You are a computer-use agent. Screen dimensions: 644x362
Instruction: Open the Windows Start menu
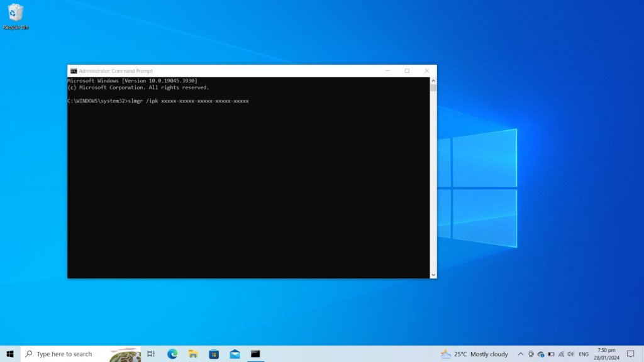[x=10, y=354]
